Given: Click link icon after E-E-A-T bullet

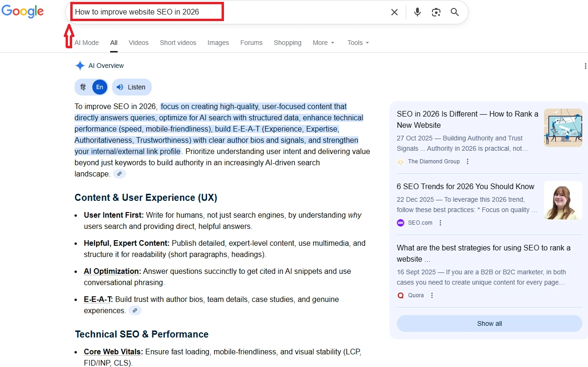Looking at the screenshot, I should coord(135,311).
